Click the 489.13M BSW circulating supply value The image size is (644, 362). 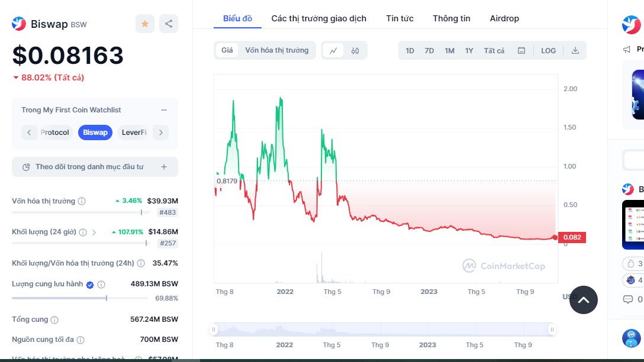(154, 283)
